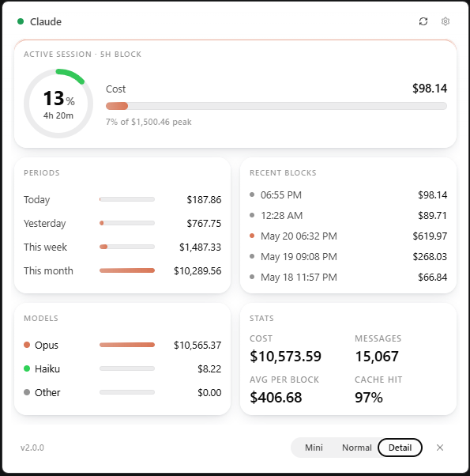Click the 4h 20m remaining time label
Viewport: 470px width, 476px height.
pyautogui.click(x=58, y=115)
